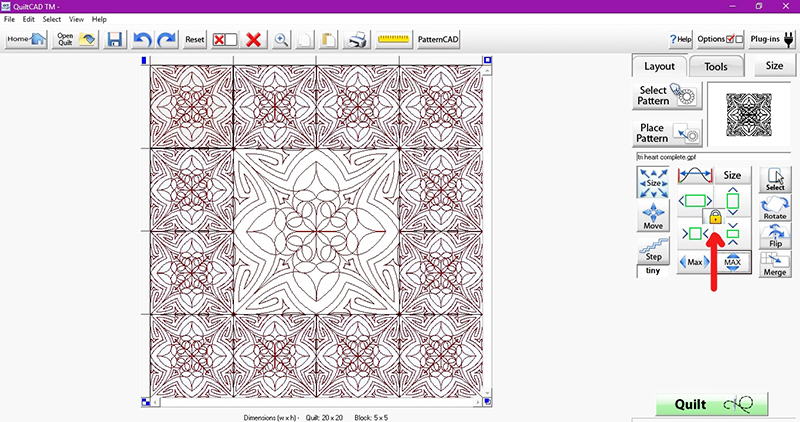Open Help from the right toolbar
800x422 pixels.
coord(681,39)
